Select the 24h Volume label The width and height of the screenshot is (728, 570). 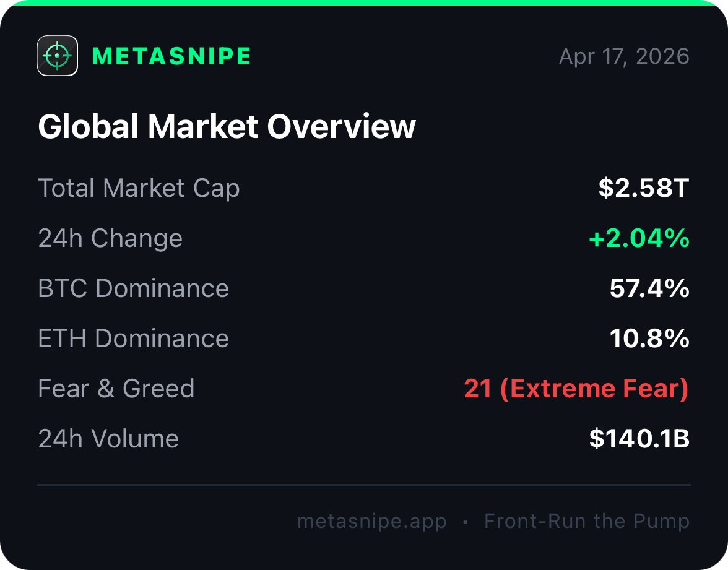click(x=108, y=439)
